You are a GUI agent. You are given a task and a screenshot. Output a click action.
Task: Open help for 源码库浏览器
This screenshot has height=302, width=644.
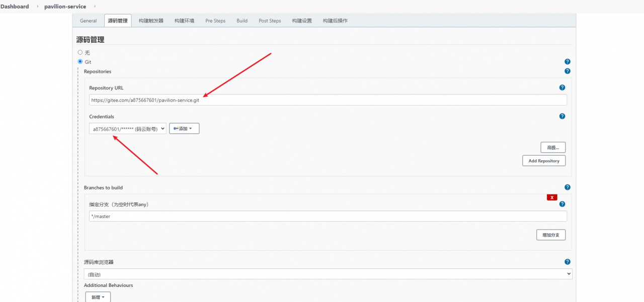click(x=568, y=262)
